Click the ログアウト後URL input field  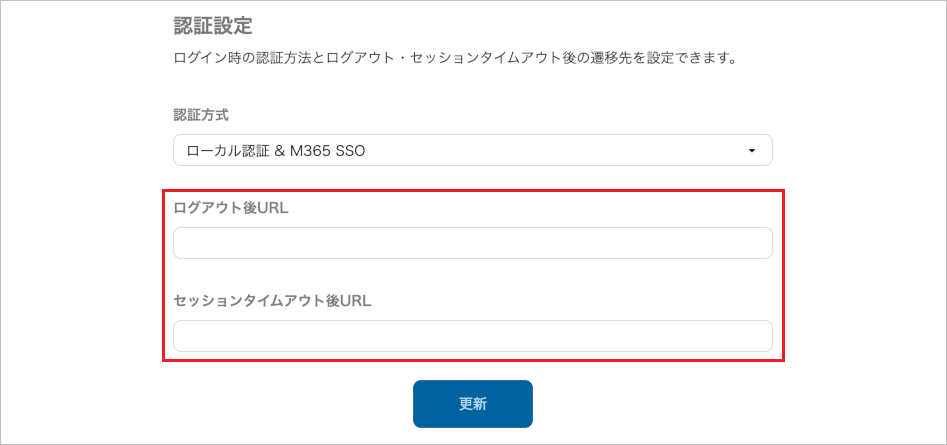(472, 243)
